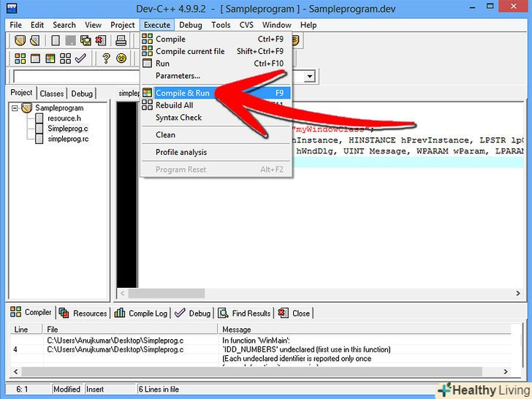This screenshot has height=399, width=532.
Task: Click the Message column header
Action: (364, 330)
